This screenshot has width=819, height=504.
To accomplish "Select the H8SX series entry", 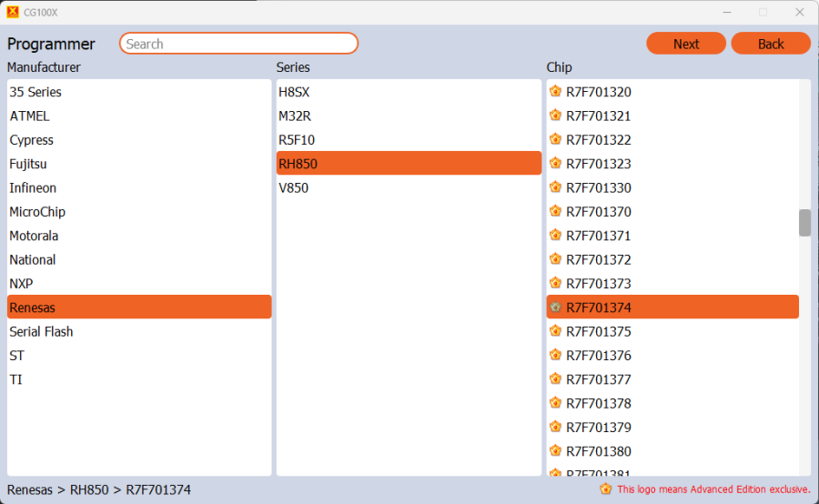I will (294, 92).
